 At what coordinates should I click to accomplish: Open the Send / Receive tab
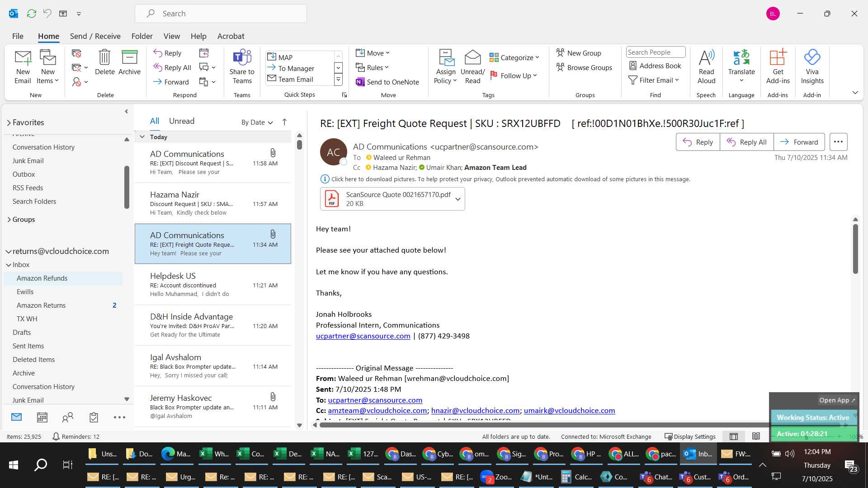(95, 36)
